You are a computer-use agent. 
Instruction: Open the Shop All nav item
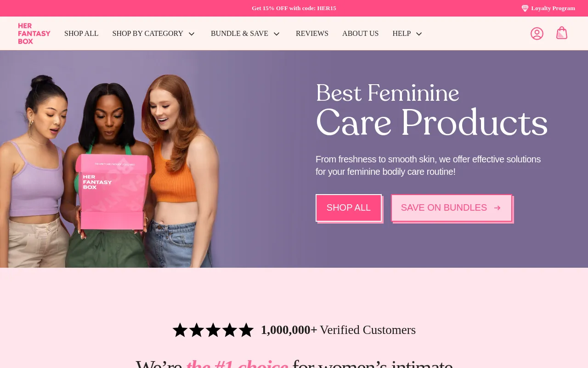pyautogui.click(x=81, y=34)
